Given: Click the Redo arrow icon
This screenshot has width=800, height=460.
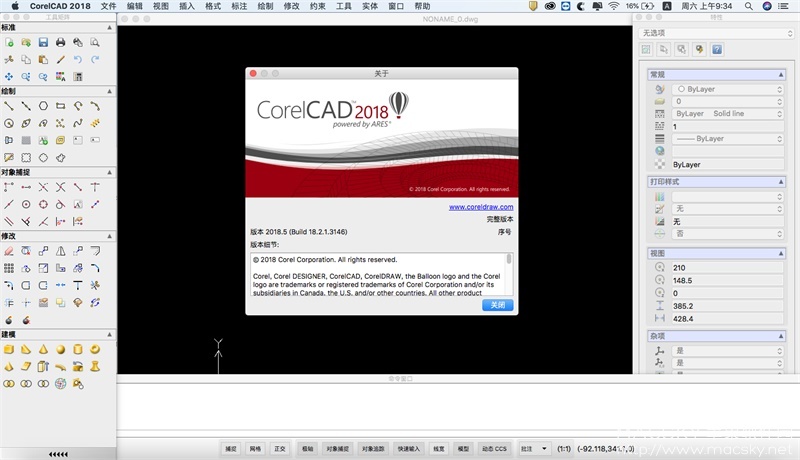Looking at the screenshot, I should (95, 60).
